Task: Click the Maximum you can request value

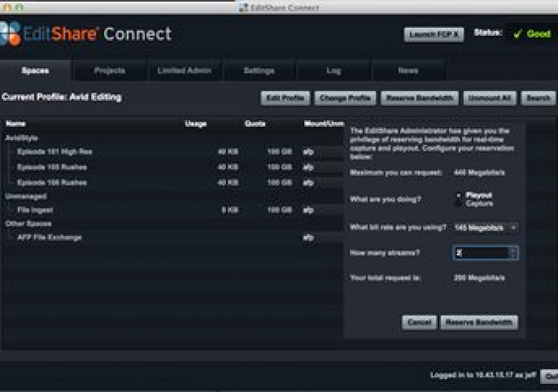Action: coord(480,173)
